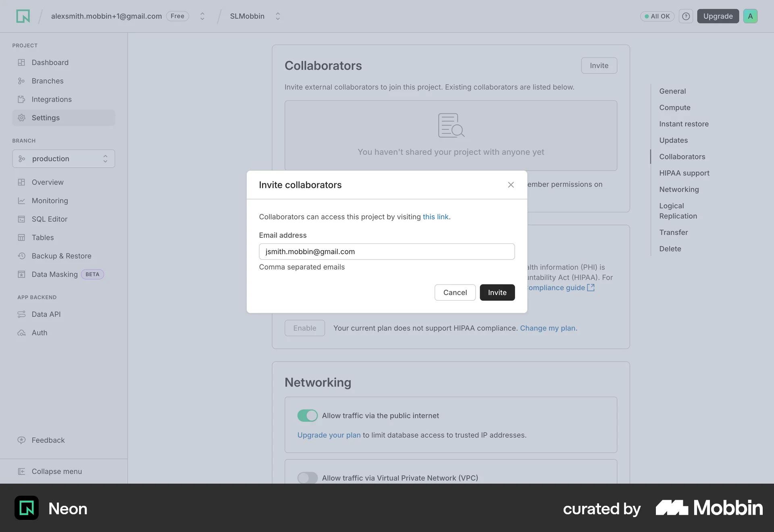774x532 pixels.
Task: Click the Branches icon in sidebar
Action: pyautogui.click(x=21, y=81)
